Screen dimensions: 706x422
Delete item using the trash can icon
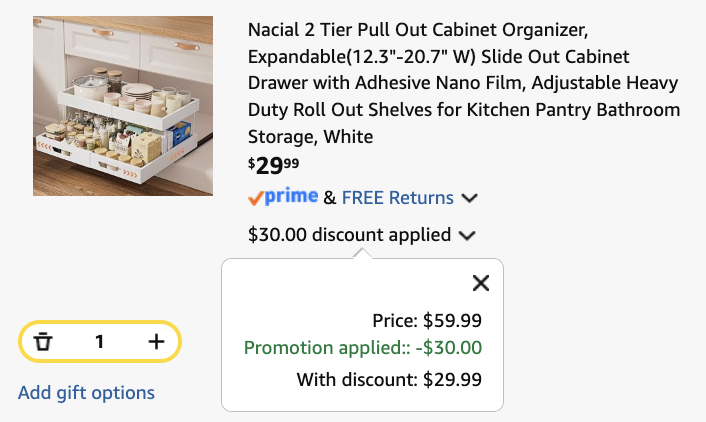click(x=43, y=341)
